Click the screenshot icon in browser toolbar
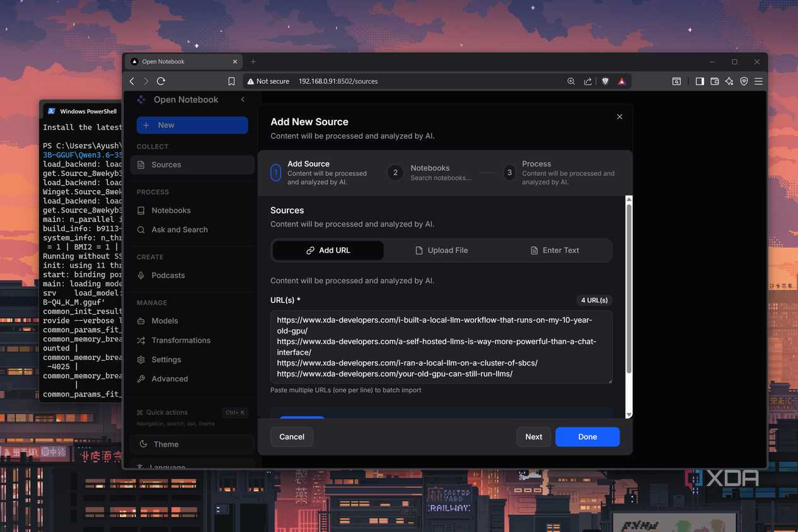Screen dimensions: 798x532 (676, 81)
